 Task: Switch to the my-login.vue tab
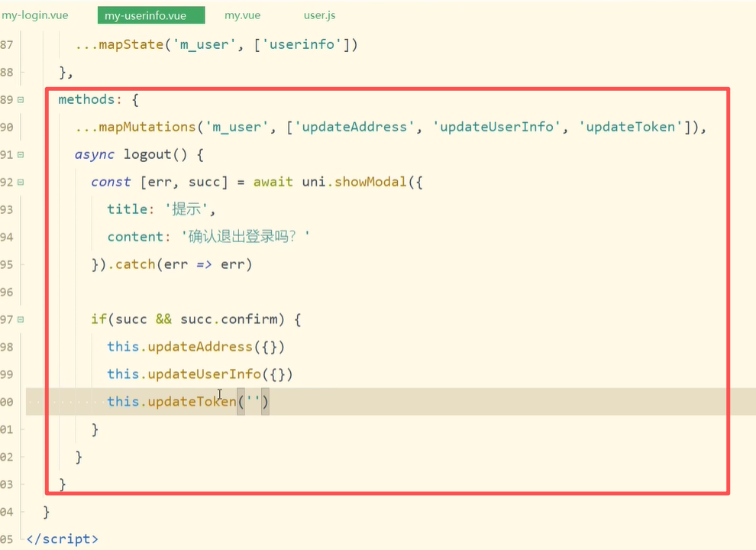click(x=34, y=15)
